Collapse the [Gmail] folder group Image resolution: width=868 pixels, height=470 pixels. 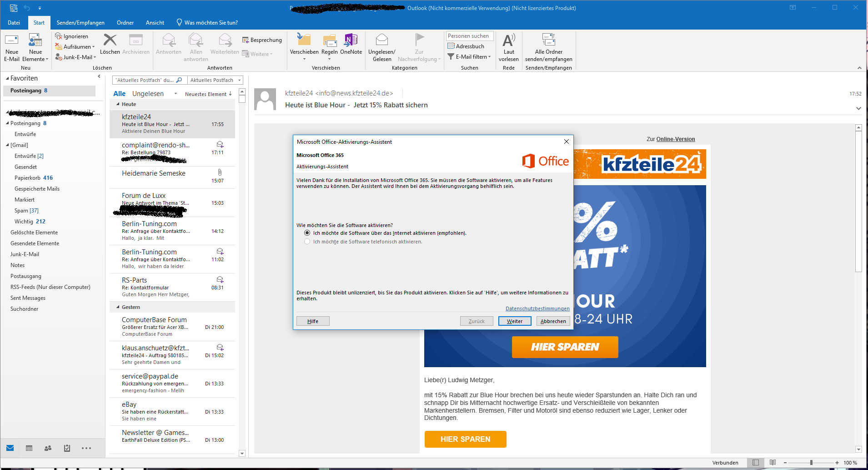point(7,145)
